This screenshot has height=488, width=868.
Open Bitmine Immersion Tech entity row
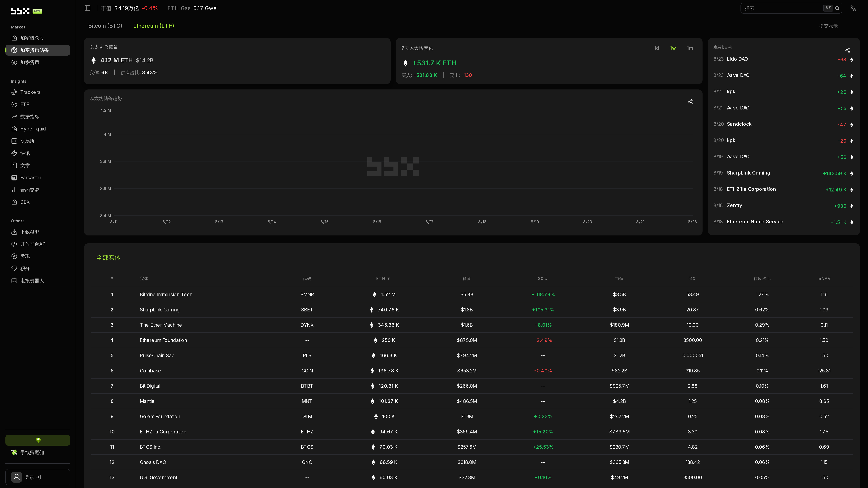[472, 294]
